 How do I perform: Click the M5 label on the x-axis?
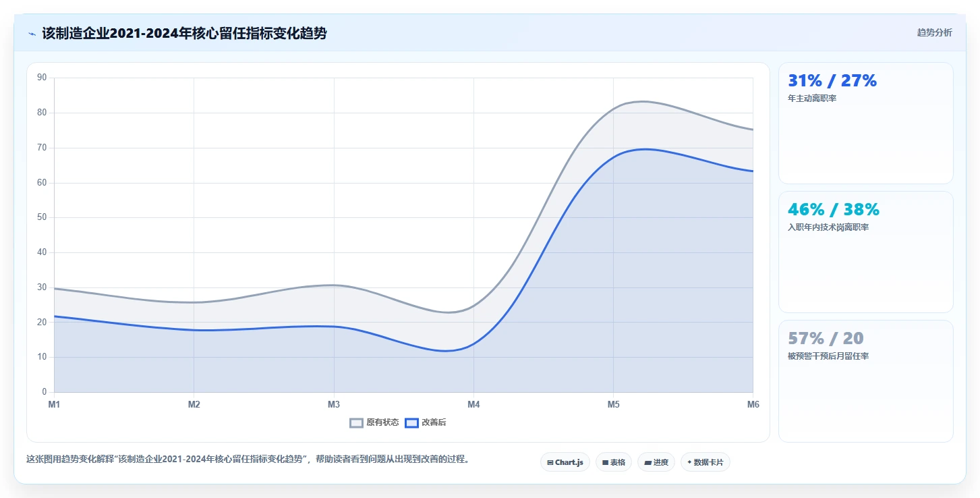(x=613, y=404)
